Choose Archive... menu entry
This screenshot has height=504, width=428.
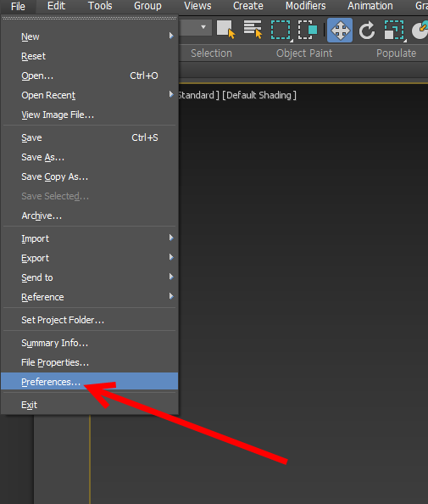pos(90,216)
